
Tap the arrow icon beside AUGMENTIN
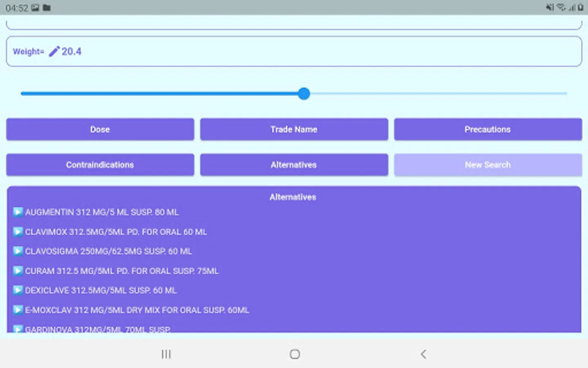[18, 212]
